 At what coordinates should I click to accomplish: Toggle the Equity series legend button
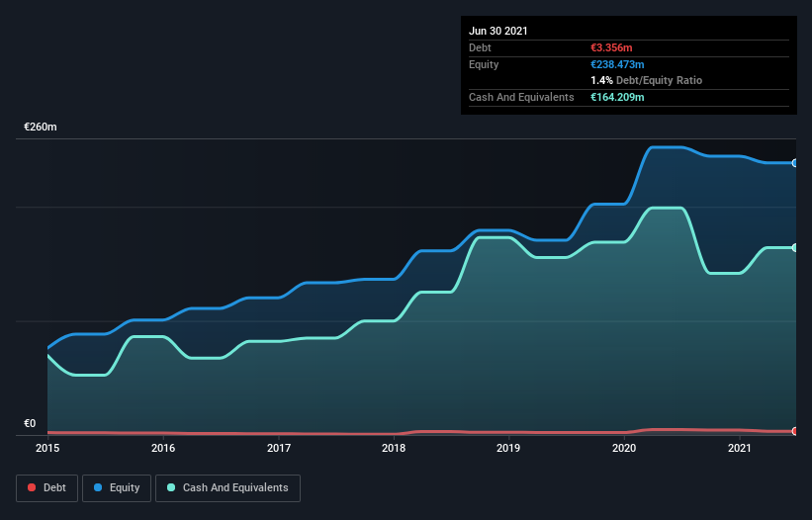click(117, 488)
